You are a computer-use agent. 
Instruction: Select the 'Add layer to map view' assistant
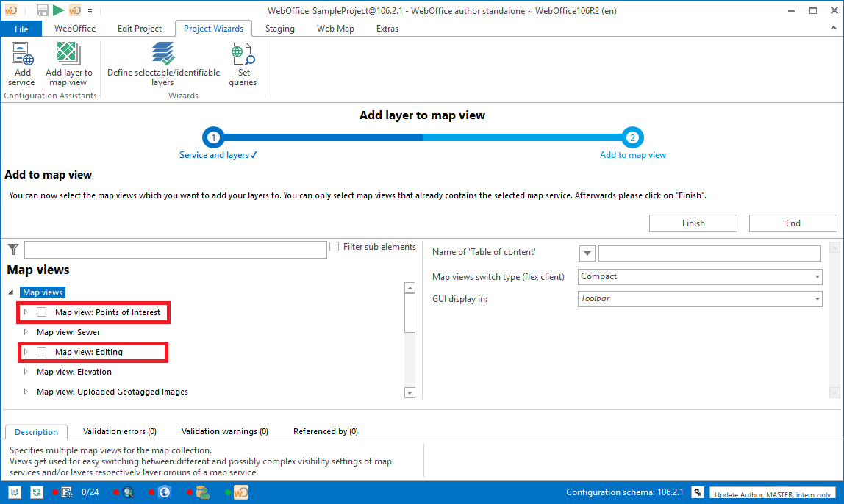pyautogui.click(x=68, y=62)
